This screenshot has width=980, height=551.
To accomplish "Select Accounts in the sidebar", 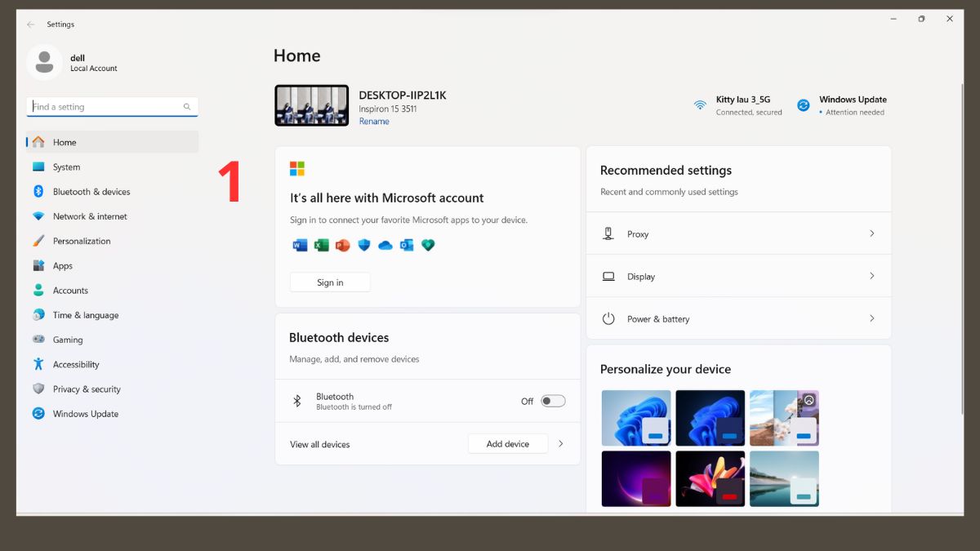I will (113, 290).
